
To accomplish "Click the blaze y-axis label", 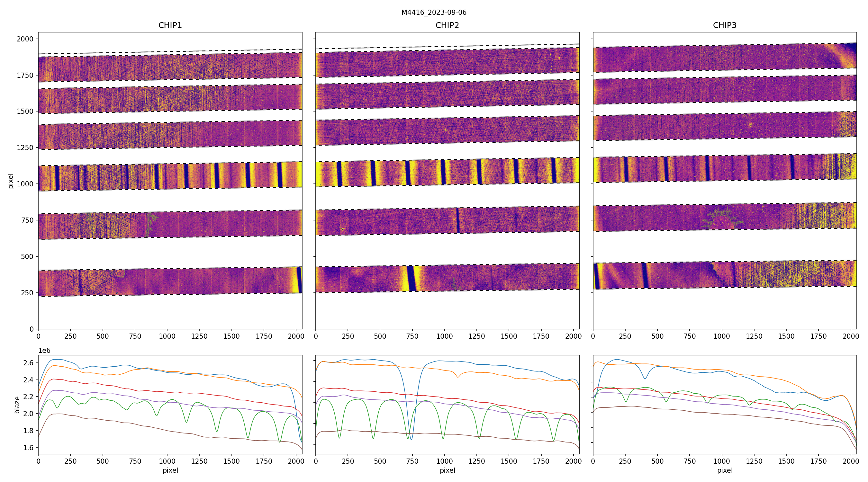I will coord(17,405).
